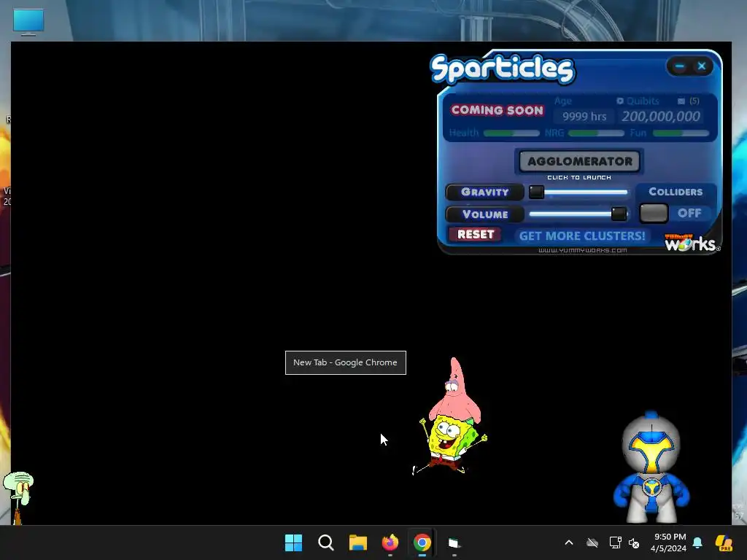Click the Coming Soon badge
Viewport: 747px width, 560px height.
[x=498, y=110]
